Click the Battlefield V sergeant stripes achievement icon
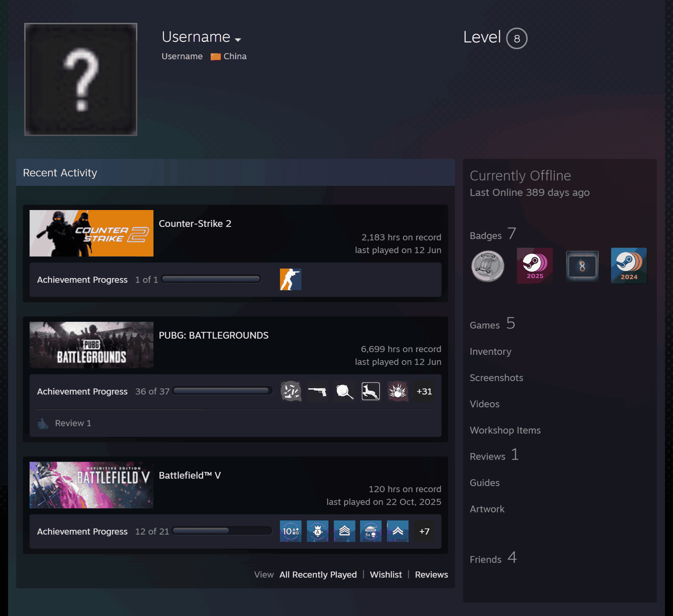Image resolution: width=673 pixels, height=616 pixels. click(344, 531)
